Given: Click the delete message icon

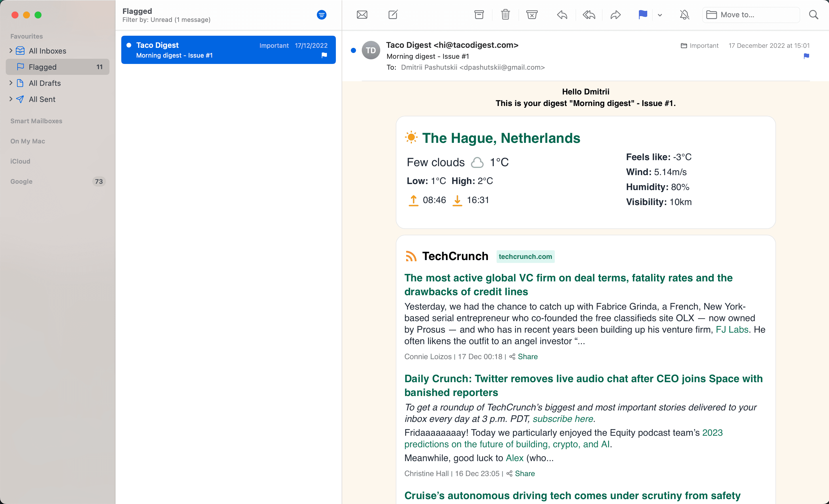Looking at the screenshot, I should coord(506,15).
